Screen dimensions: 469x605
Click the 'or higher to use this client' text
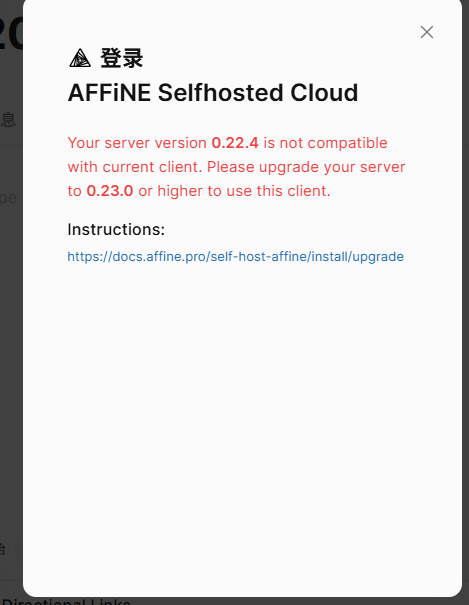pyautogui.click(x=234, y=191)
